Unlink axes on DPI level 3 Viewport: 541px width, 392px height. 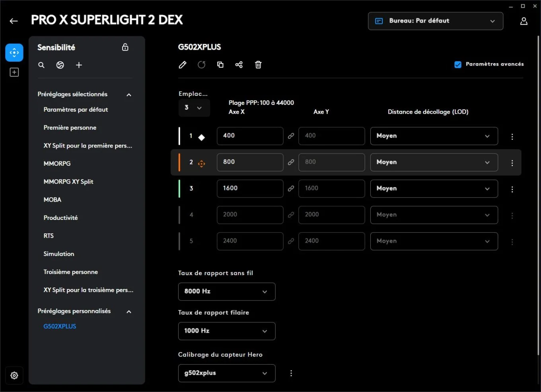pos(291,188)
